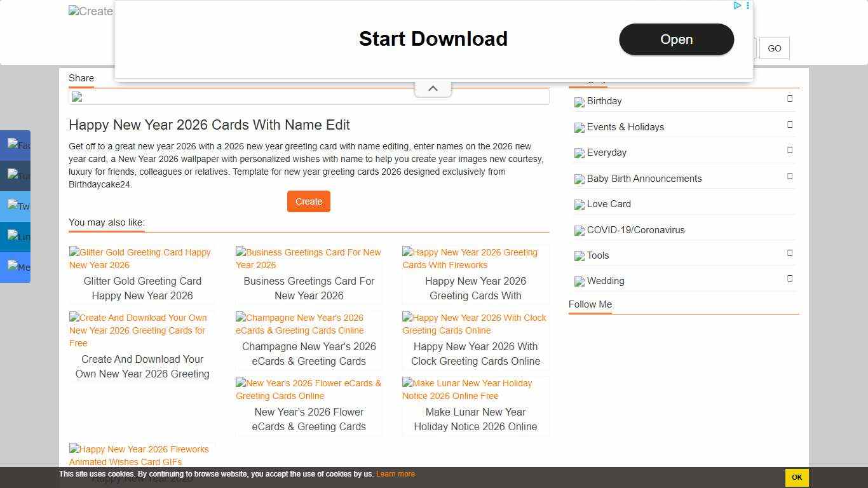Viewport: 868px width, 488px height.
Task: Open the ad's three-dot options menu
Action: click(748, 6)
